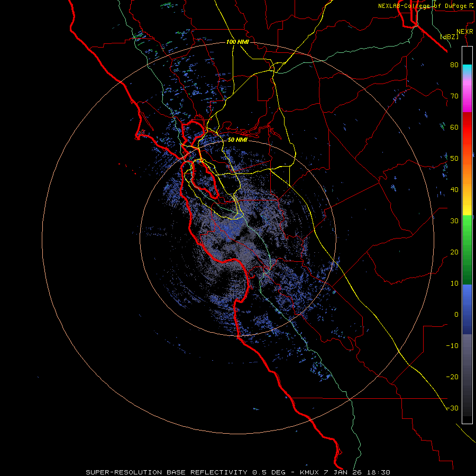Screen dimensions: 476x476
Task: Click the cyan segment atop the color bar
Action: click(467, 69)
